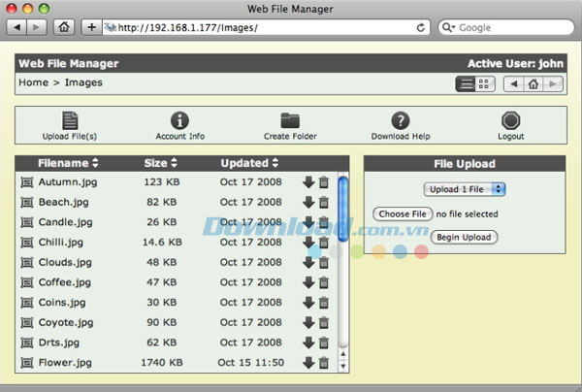Image resolution: width=582 pixels, height=392 pixels.
Task: Download Autumn.jpg using its arrow icon
Action: coord(308,182)
